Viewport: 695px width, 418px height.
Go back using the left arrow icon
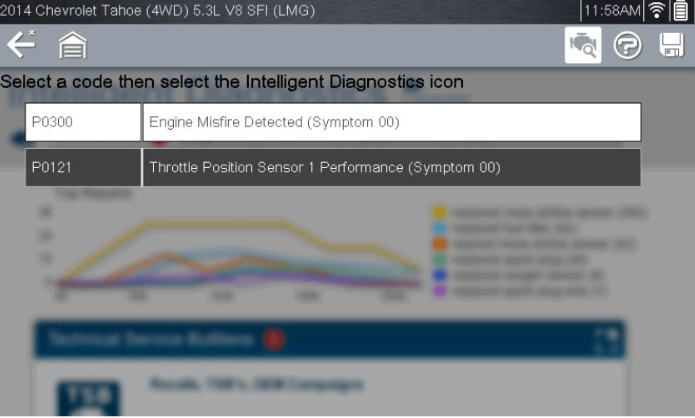[20, 44]
